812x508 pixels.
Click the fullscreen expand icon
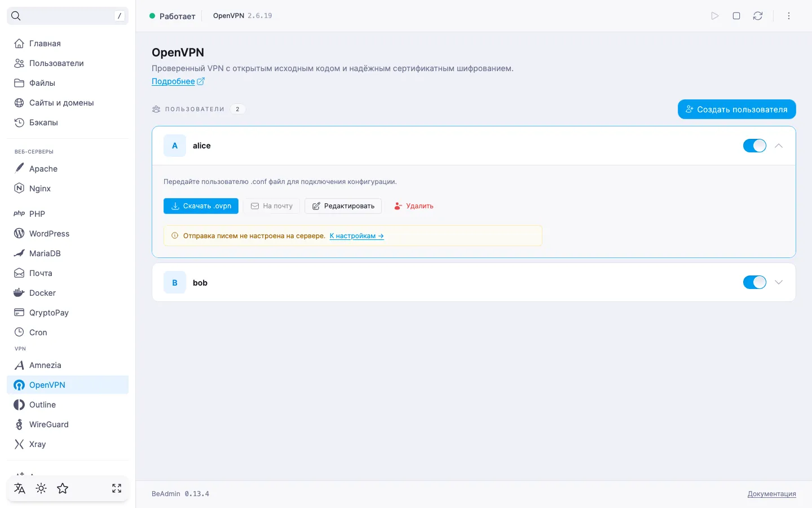pyautogui.click(x=117, y=488)
